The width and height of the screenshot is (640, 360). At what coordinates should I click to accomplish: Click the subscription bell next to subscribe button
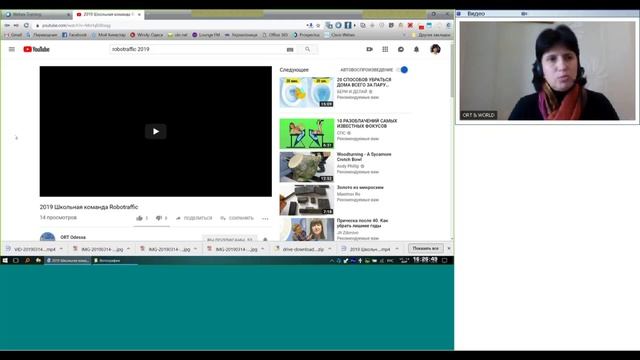(x=265, y=240)
